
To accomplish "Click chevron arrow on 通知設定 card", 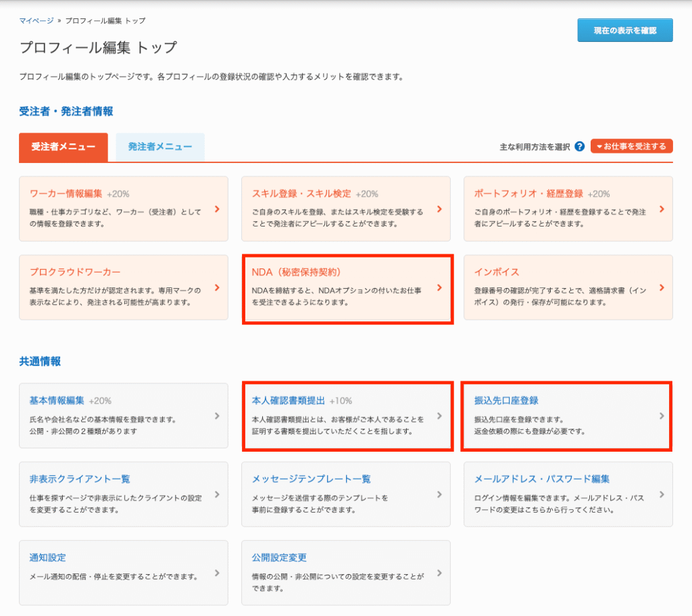I will coord(217,573).
